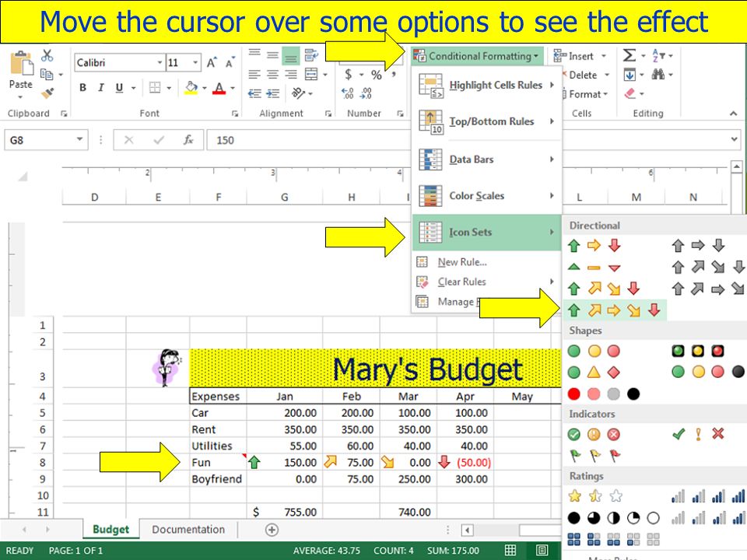Open Color Scales submenu
The width and height of the screenshot is (747, 560).
(x=486, y=196)
